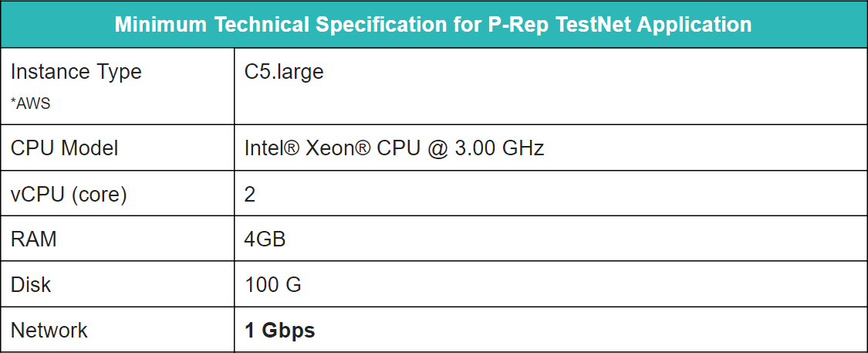Select the C5.large value cell
Image resolution: width=868 pixels, height=353 pixels.
point(551,86)
